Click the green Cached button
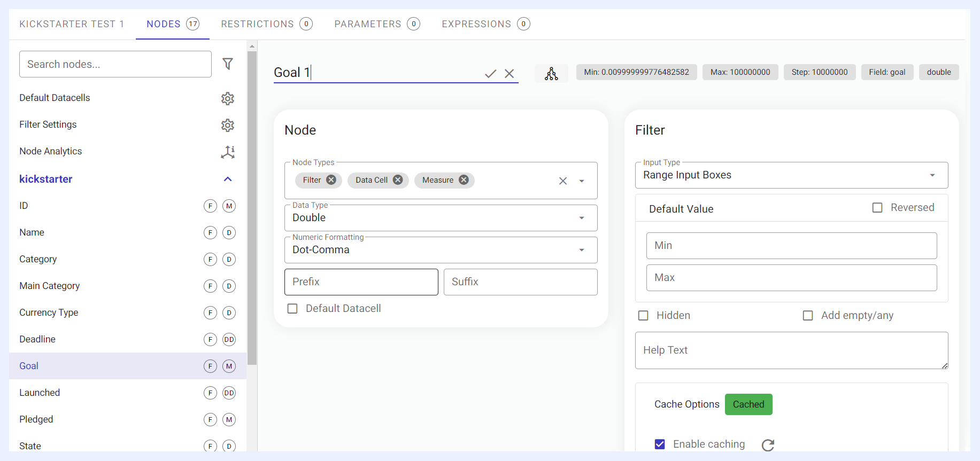 [x=748, y=404]
